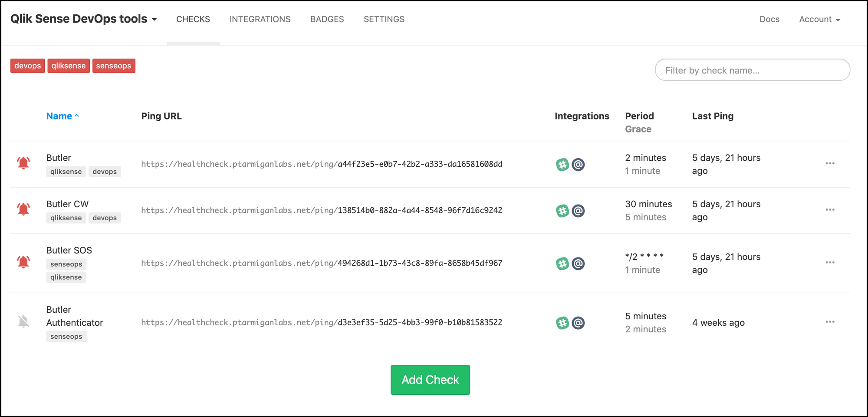Screen dimensions: 868x417
Task: Click the 2 minutes period for Butler
Action: (x=645, y=158)
